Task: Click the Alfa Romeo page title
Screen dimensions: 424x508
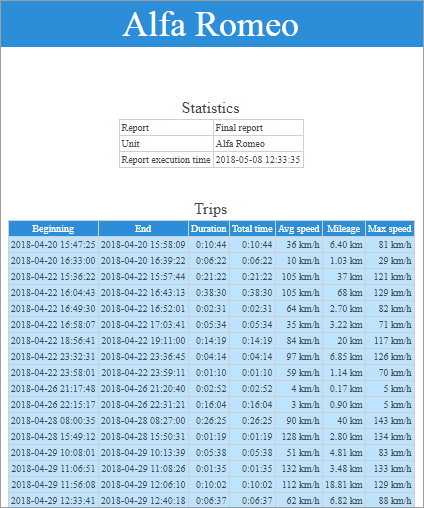Action: click(211, 24)
